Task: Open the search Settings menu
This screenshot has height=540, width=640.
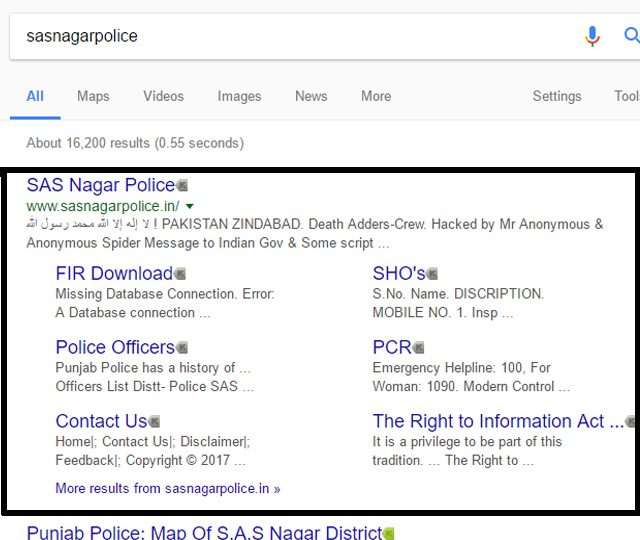Action: click(x=557, y=97)
